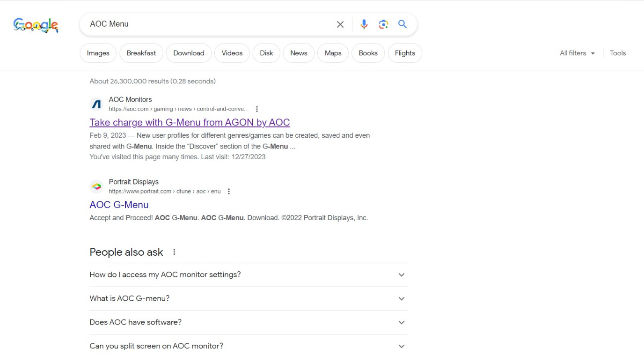Screen dimensions: 644x356
Task: Expand What is AOC G-menu question
Action: click(249, 299)
